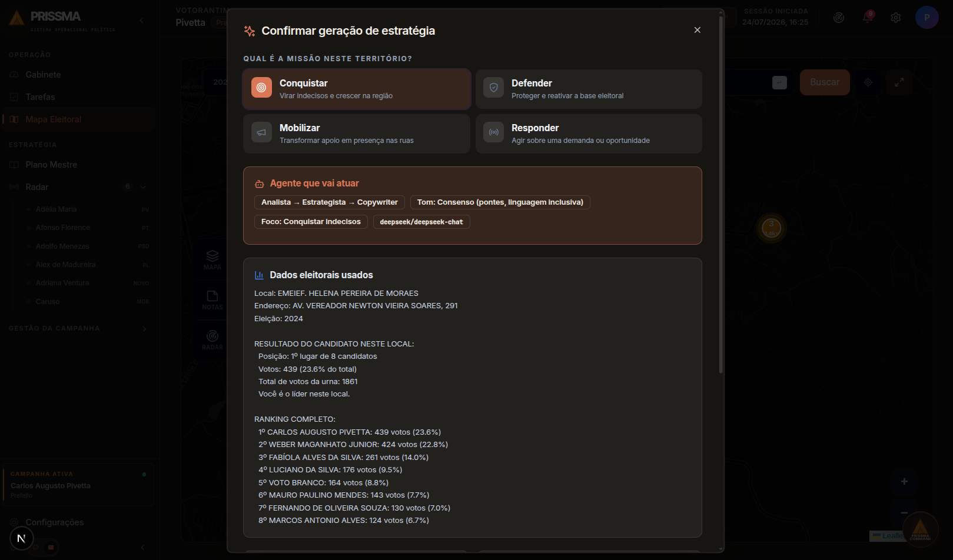Click the radar target icon in header
Screen dimensions: 953x560
839,18
